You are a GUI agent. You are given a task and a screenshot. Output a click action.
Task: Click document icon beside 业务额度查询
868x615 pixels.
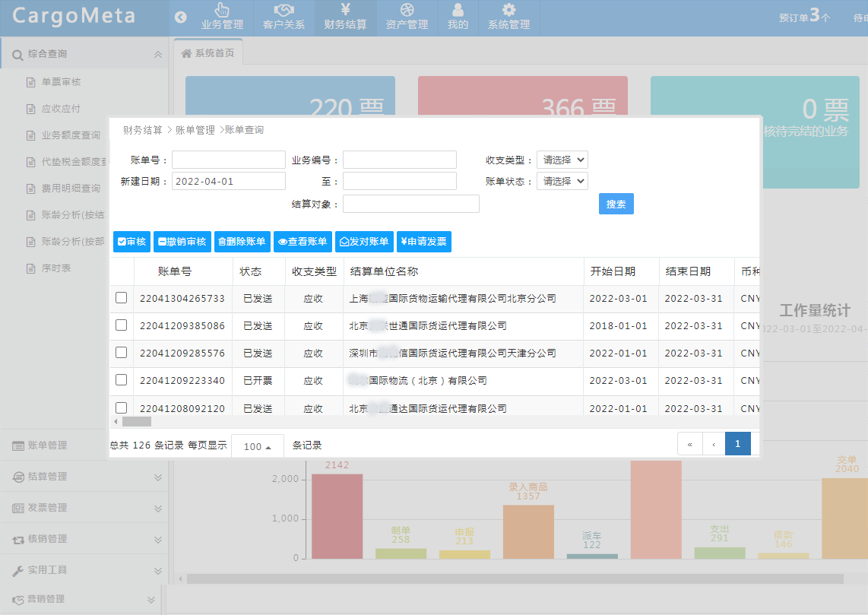pyautogui.click(x=31, y=135)
